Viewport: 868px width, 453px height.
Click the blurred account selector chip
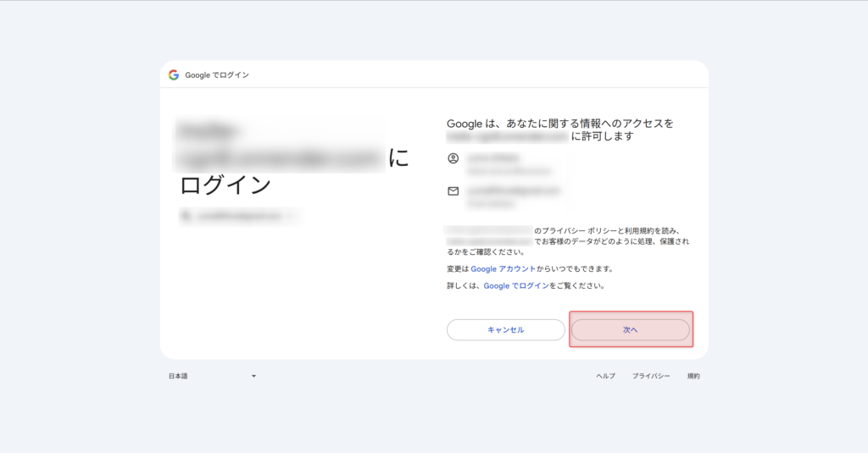click(x=240, y=216)
